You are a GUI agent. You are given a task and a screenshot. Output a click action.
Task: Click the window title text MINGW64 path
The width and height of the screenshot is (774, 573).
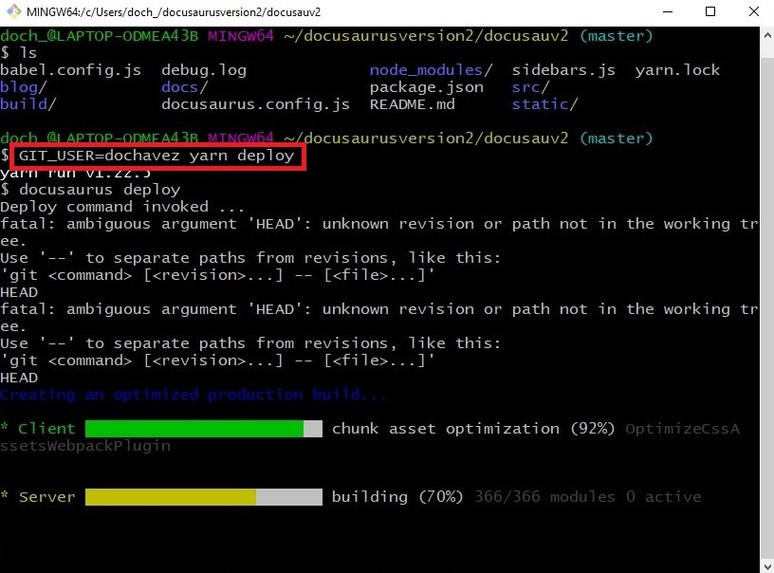coord(173,12)
